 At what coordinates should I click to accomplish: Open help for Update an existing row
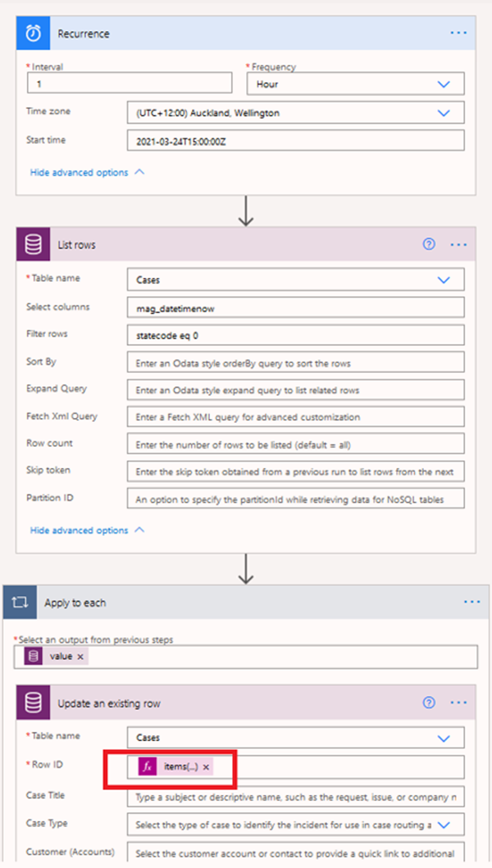(428, 702)
